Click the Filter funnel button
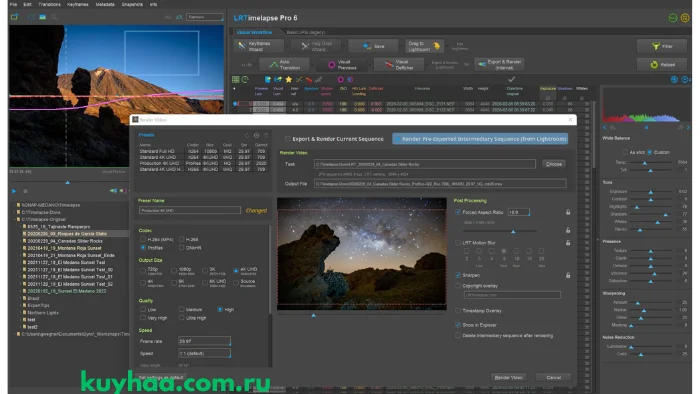The height and width of the screenshot is (394, 700). pos(662,46)
